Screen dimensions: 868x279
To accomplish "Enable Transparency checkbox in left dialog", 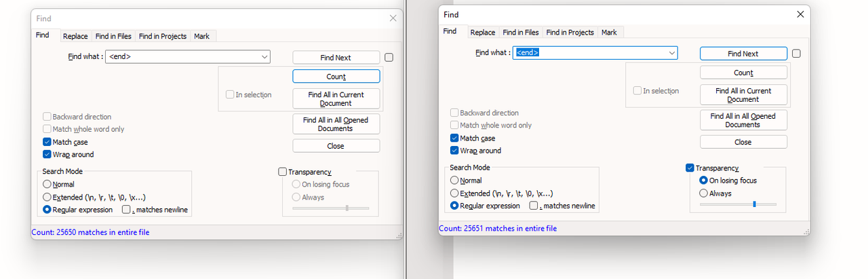I will click(x=283, y=172).
